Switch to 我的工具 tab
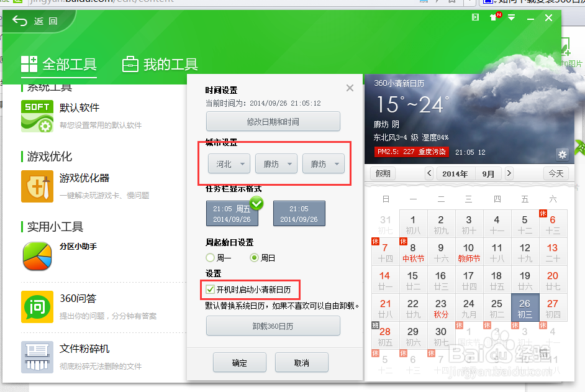The height and width of the screenshot is (392, 585). click(x=160, y=64)
